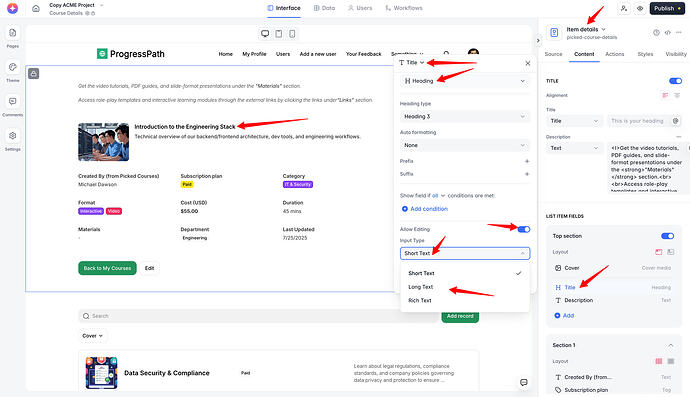Open the Heading field type dropdown
The image size is (690, 397).
(465, 81)
